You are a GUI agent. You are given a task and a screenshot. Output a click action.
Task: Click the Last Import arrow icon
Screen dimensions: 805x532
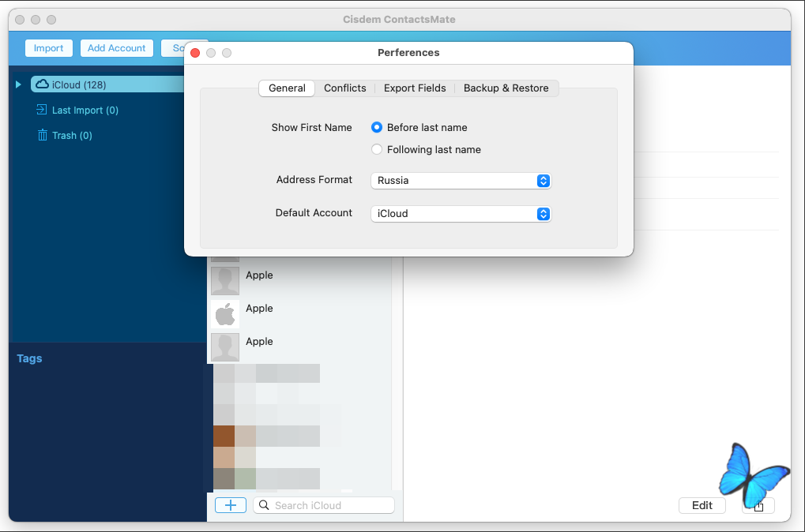tap(42, 111)
